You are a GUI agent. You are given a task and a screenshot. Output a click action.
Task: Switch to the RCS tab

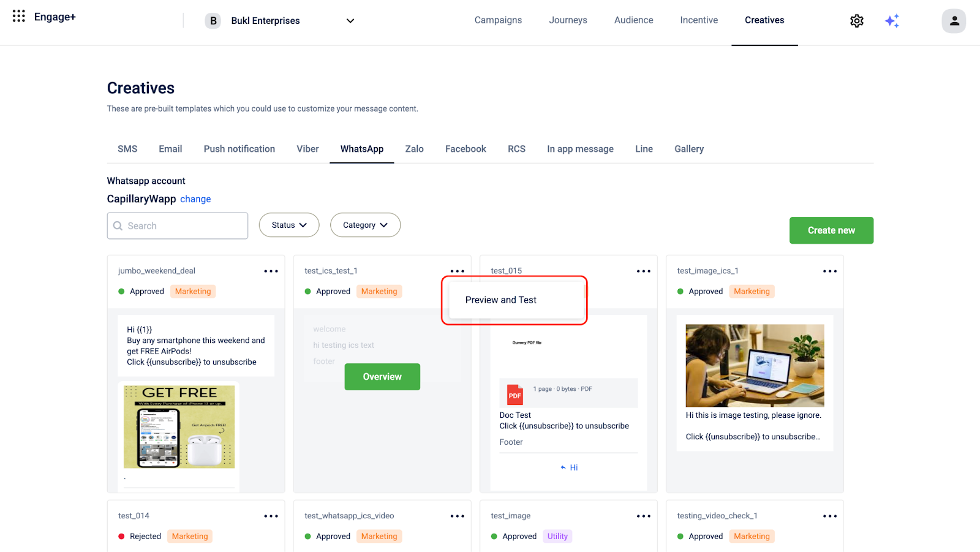pyautogui.click(x=516, y=149)
